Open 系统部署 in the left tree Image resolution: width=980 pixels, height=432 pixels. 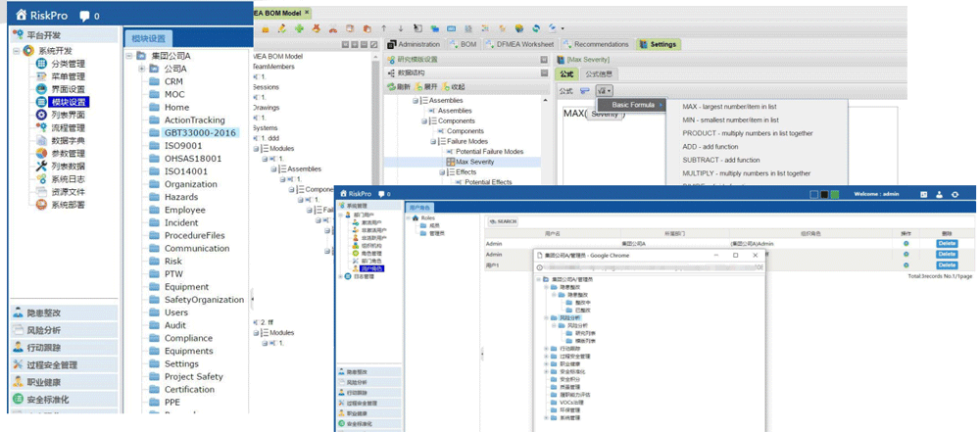pyautogui.click(x=68, y=205)
